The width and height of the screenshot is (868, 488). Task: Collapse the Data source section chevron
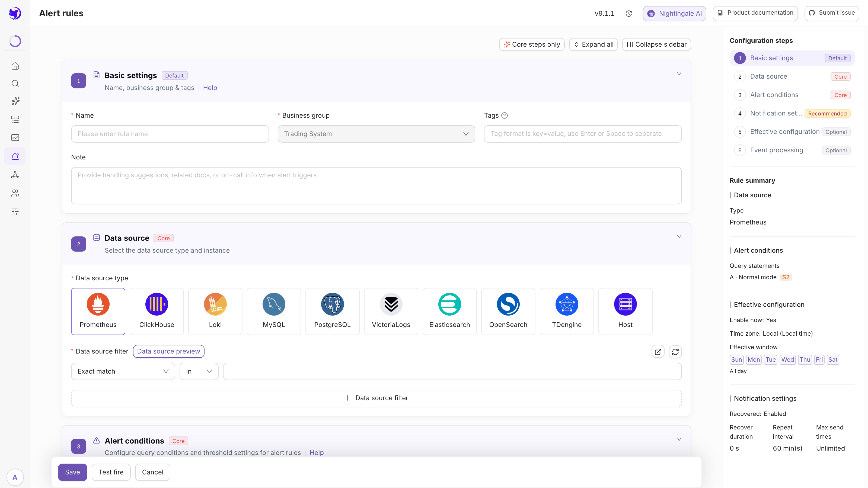pyautogui.click(x=679, y=236)
